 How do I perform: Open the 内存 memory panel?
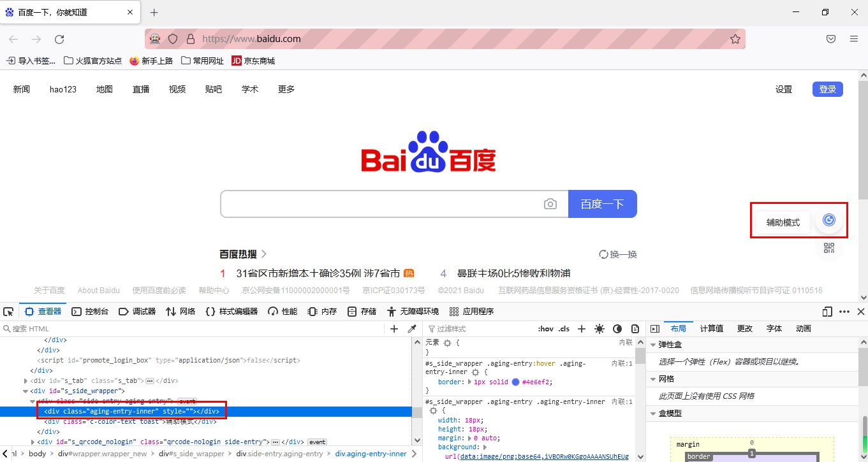point(322,312)
